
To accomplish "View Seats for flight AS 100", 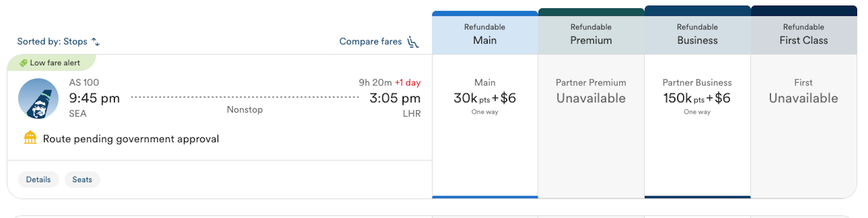I will (x=82, y=179).
